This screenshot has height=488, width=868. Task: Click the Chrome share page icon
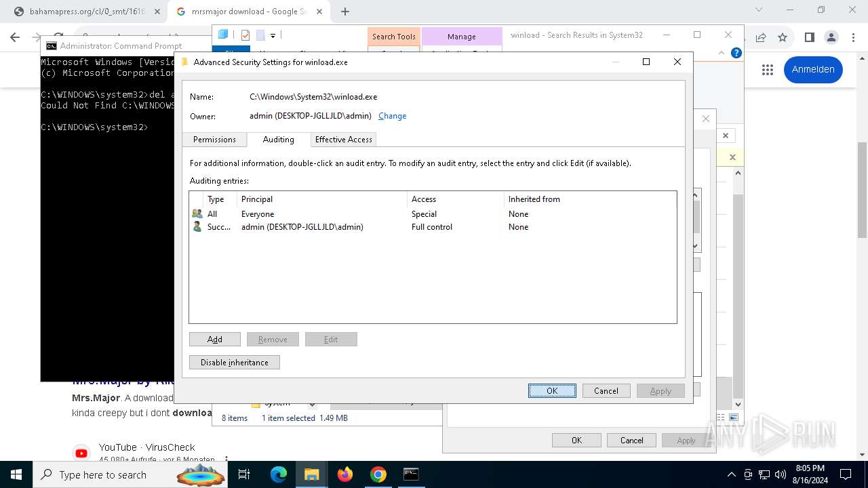tap(761, 38)
